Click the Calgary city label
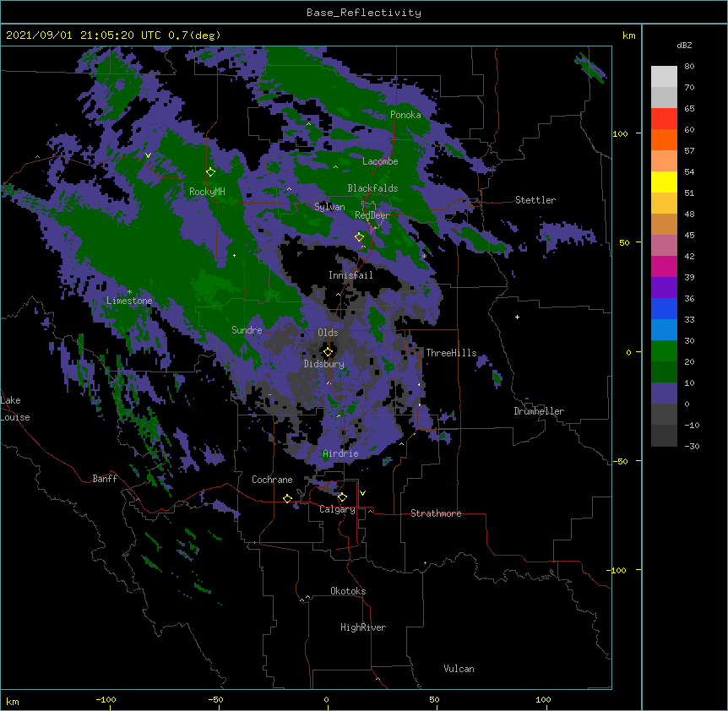This screenshot has height=711, width=728. pos(337,509)
